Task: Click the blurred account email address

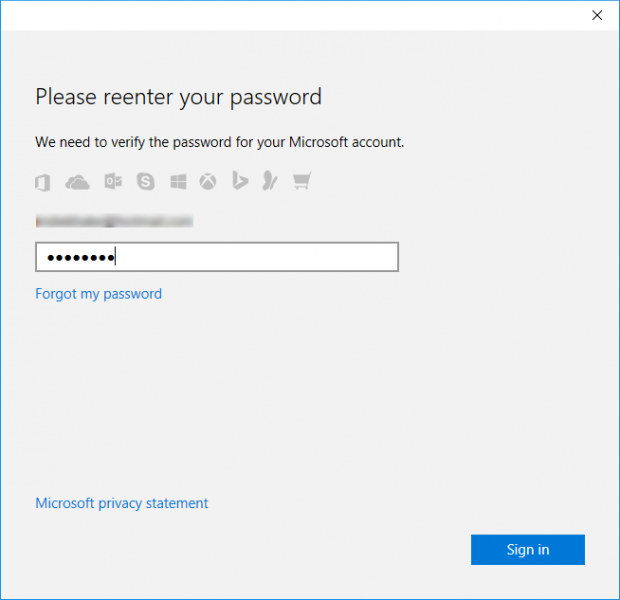Action: [x=114, y=221]
